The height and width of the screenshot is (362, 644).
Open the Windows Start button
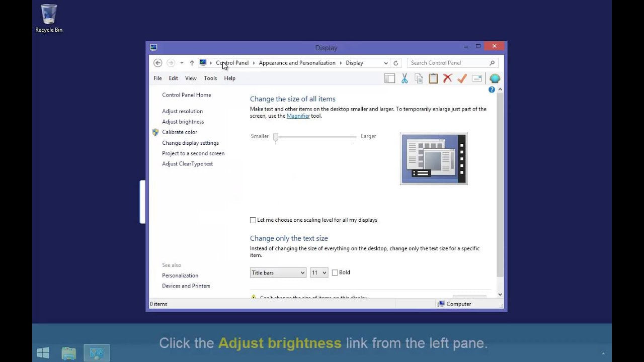(x=43, y=353)
